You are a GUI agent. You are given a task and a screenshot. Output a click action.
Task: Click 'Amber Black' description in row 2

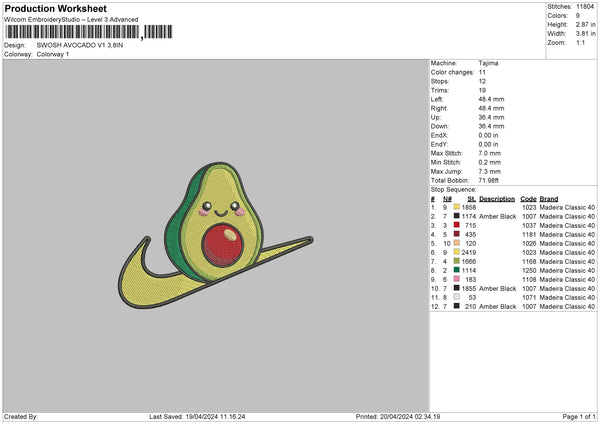pos(497,217)
